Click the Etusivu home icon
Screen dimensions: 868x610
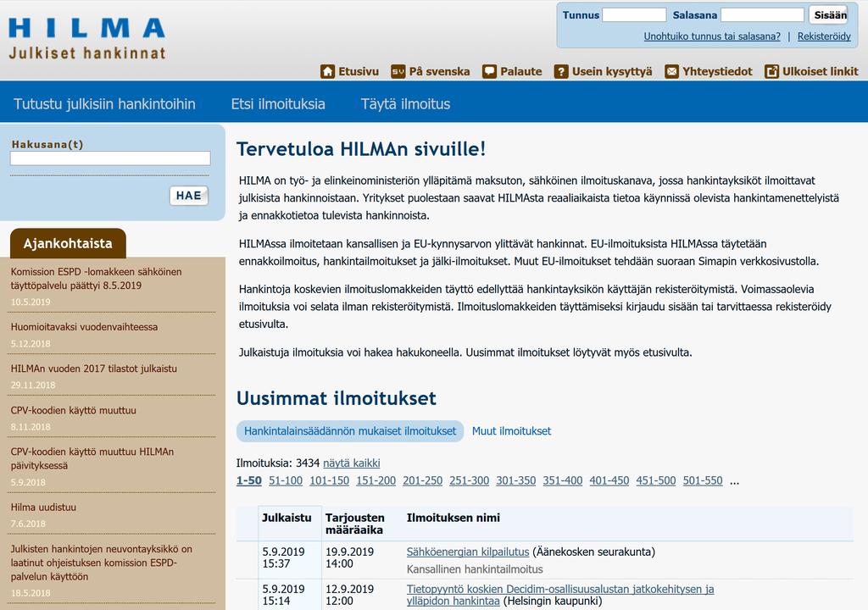pyautogui.click(x=328, y=71)
